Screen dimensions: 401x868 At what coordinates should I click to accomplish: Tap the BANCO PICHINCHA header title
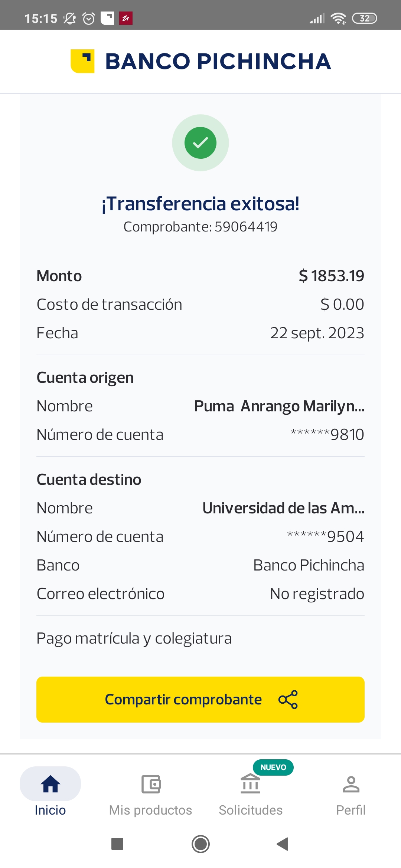[x=218, y=61]
